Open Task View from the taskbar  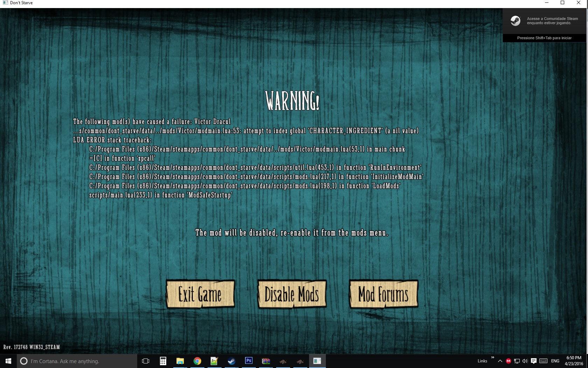146,361
